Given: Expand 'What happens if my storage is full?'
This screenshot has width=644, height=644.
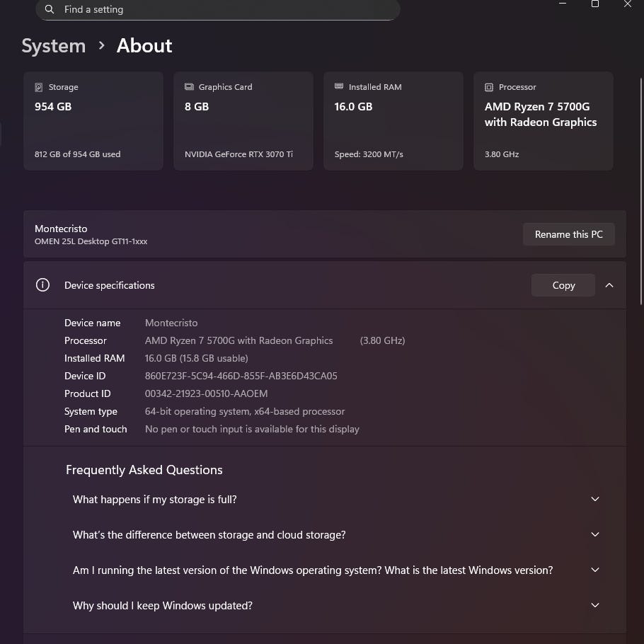Looking at the screenshot, I should 594,499.
